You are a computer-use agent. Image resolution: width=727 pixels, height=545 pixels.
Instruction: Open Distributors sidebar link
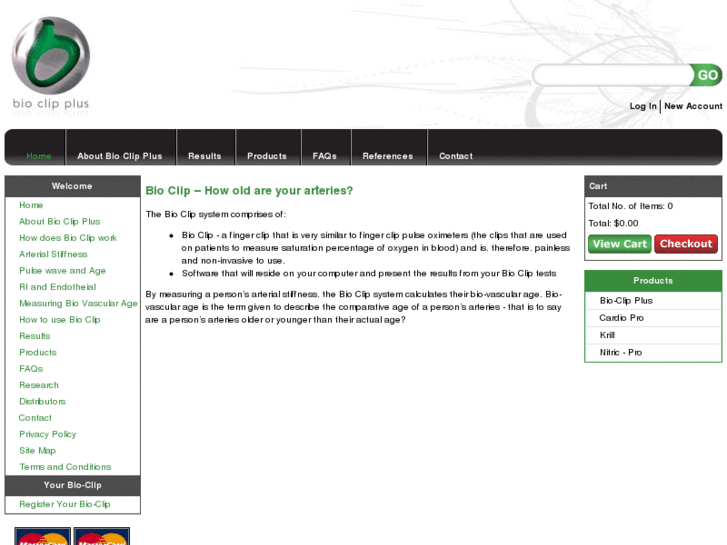pyautogui.click(x=42, y=402)
